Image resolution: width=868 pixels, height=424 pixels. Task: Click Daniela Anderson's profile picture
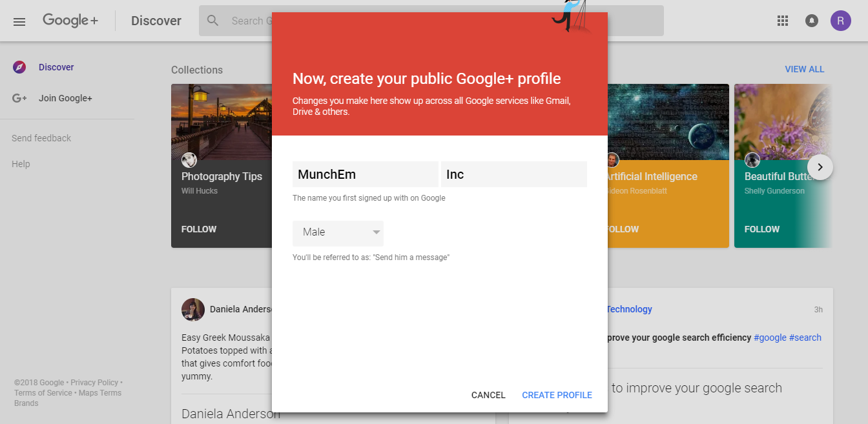coord(193,310)
